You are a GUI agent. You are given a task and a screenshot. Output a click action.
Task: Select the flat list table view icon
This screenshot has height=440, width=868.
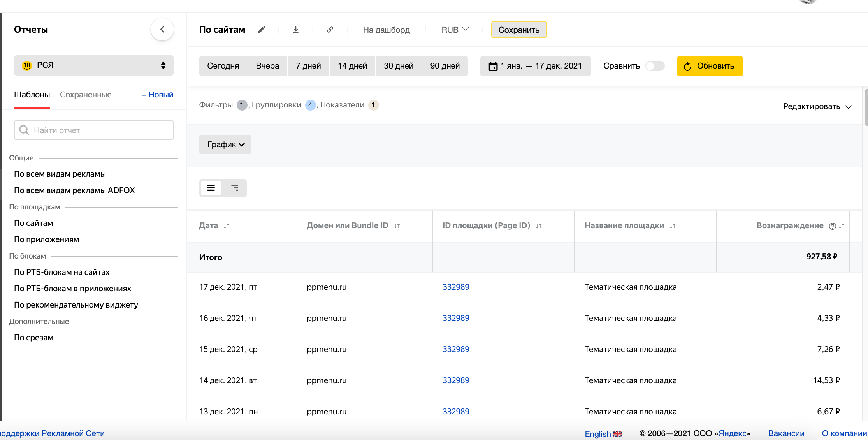pyautogui.click(x=211, y=188)
